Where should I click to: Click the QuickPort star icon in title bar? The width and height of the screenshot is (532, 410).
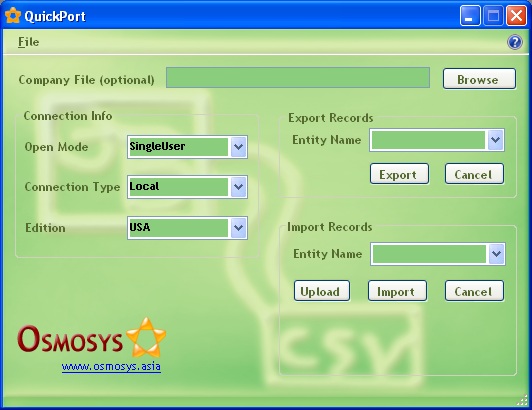(13, 16)
